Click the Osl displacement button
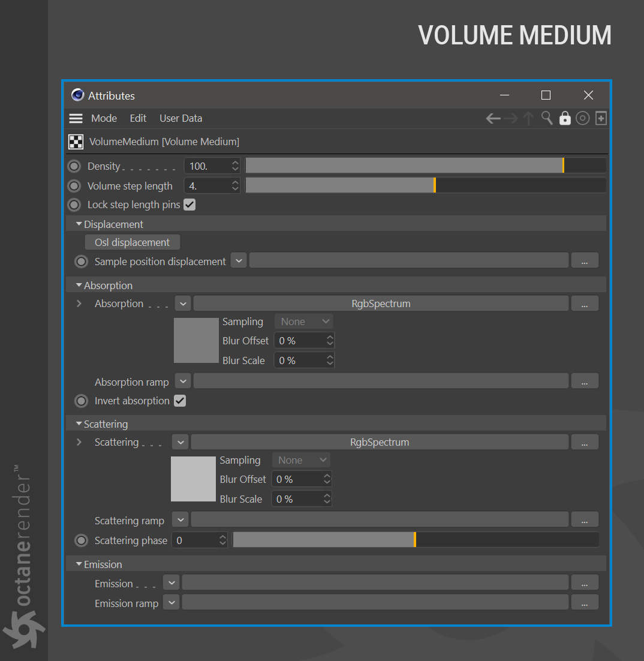Screen dimensions: 644x661 [133, 242]
